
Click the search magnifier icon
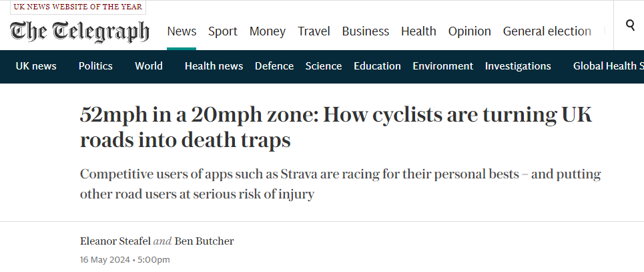click(x=630, y=26)
